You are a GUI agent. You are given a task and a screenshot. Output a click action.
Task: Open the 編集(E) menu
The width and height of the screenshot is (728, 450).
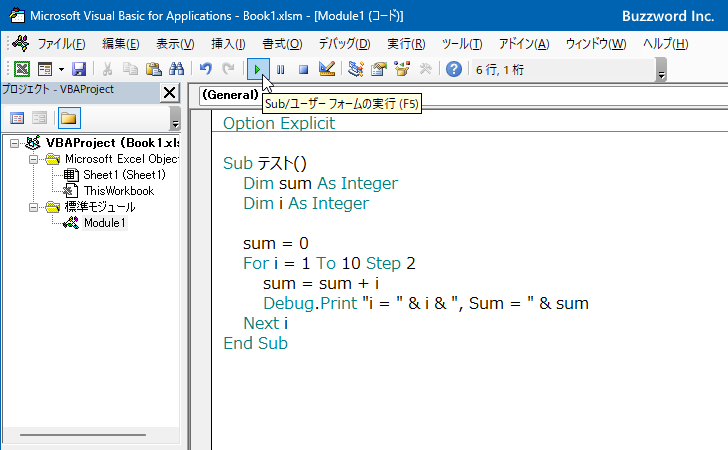pos(121,44)
